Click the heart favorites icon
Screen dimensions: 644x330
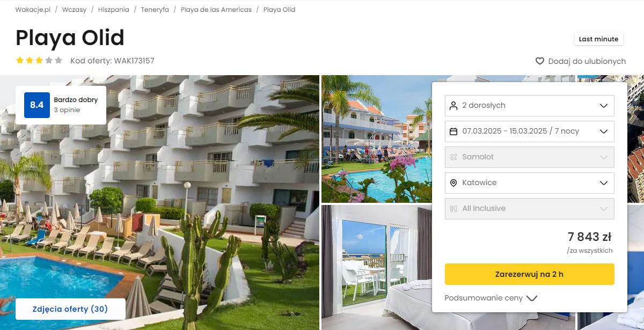540,61
